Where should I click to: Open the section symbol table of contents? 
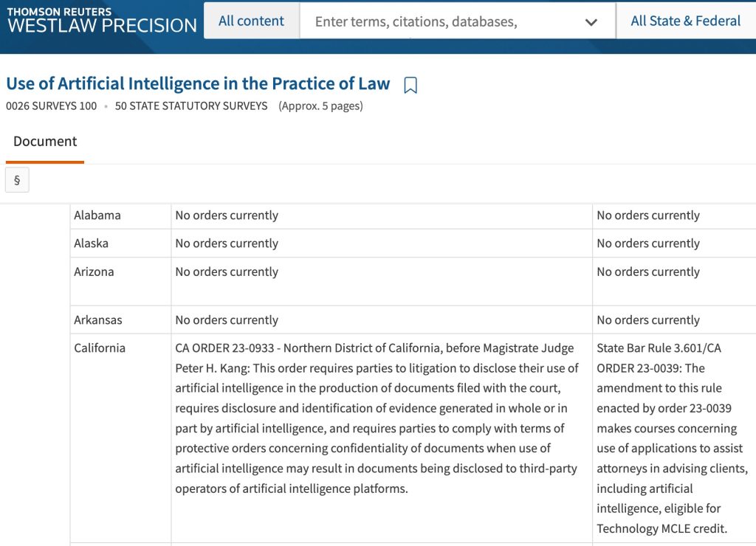[x=18, y=180]
